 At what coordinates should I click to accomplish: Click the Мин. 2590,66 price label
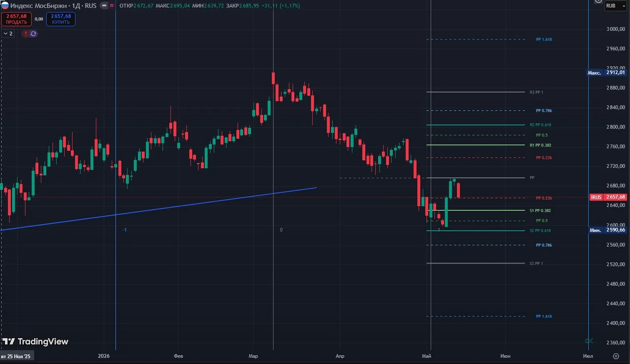click(x=607, y=230)
